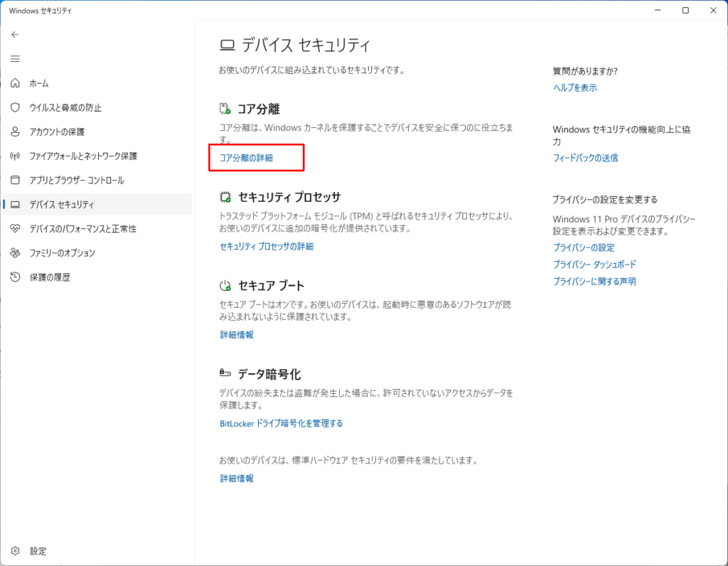The image size is (728, 566).
Task: Click the data encryption lock icon
Action: tap(225, 373)
